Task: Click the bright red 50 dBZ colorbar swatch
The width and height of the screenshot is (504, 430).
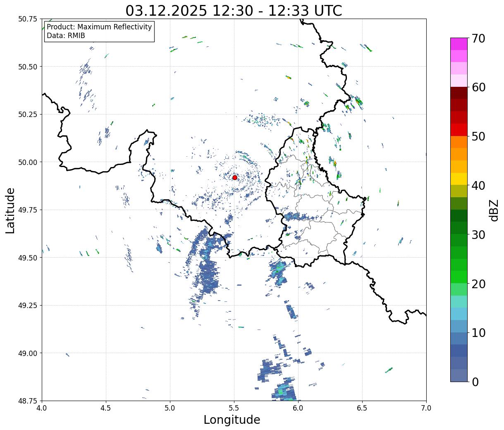Action: [459, 130]
